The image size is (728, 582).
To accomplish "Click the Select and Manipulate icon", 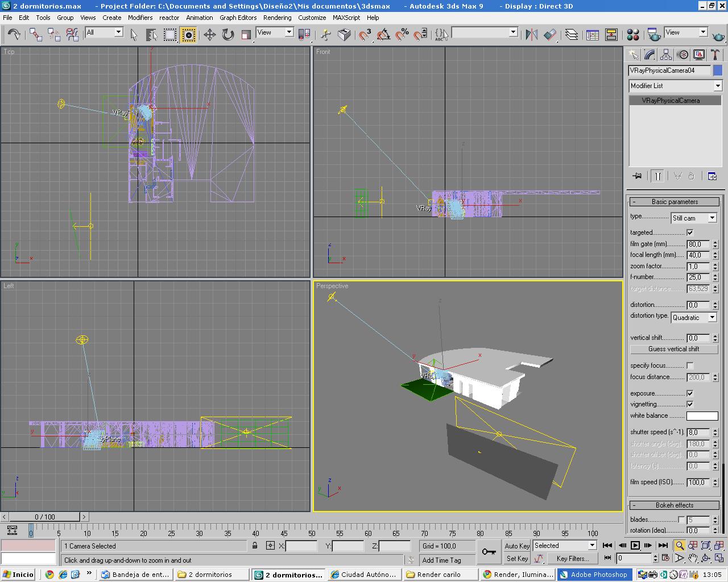I will pyautogui.click(x=326, y=35).
